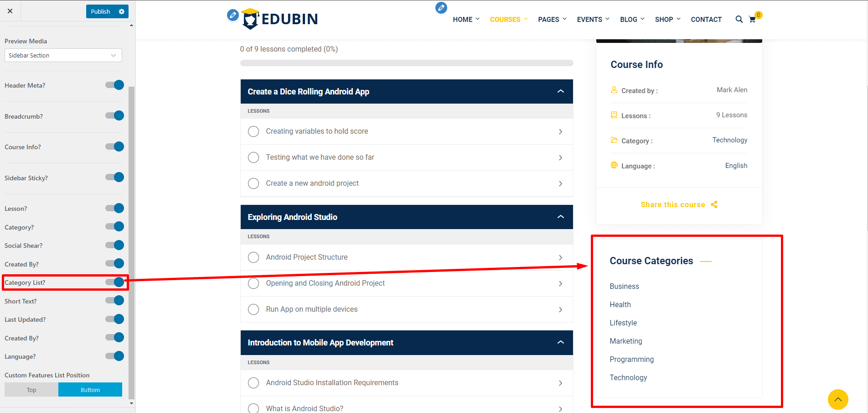Toggle the Category List switch
Screen dimensions: 868x413
click(x=115, y=282)
